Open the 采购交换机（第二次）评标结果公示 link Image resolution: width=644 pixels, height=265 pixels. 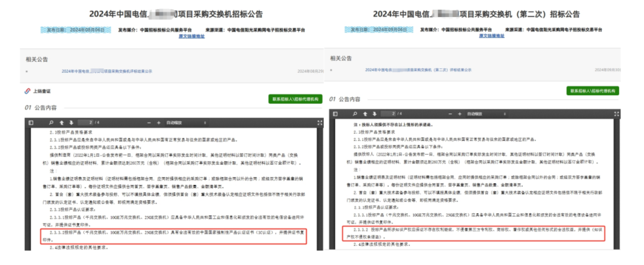(x=418, y=70)
